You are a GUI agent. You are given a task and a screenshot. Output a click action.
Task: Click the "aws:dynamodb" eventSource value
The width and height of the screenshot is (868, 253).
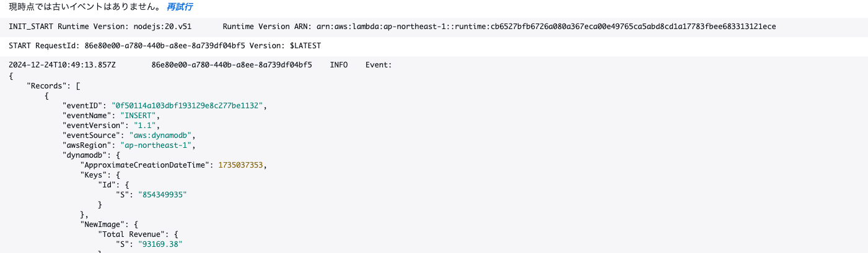tap(162, 135)
